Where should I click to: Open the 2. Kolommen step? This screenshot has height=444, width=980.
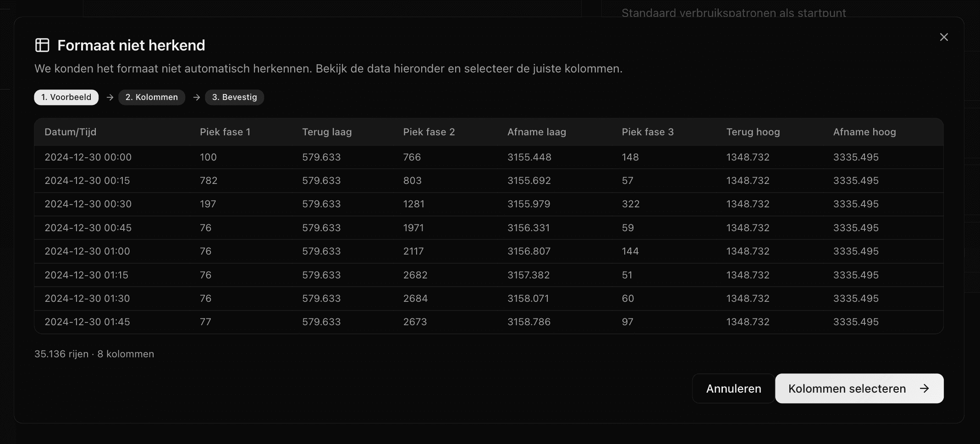tap(151, 97)
